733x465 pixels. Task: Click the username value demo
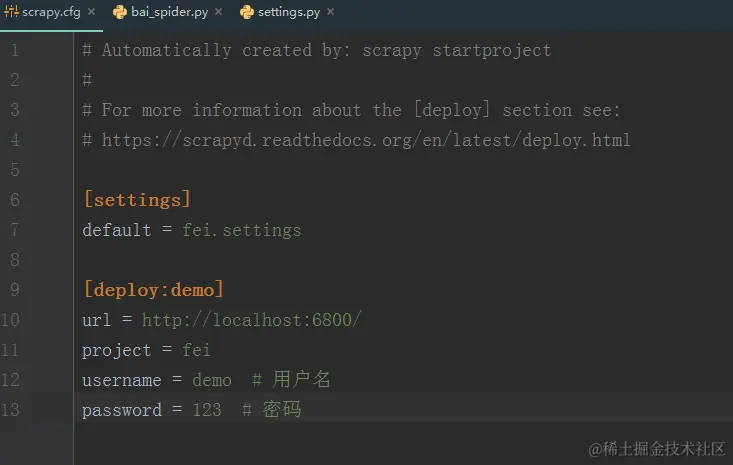click(x=212, y=380)
